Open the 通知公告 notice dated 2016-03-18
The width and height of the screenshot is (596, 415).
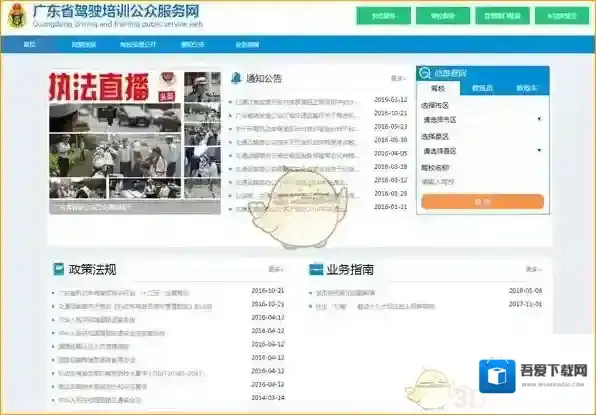pyautogui.click(x=297, y=169)
